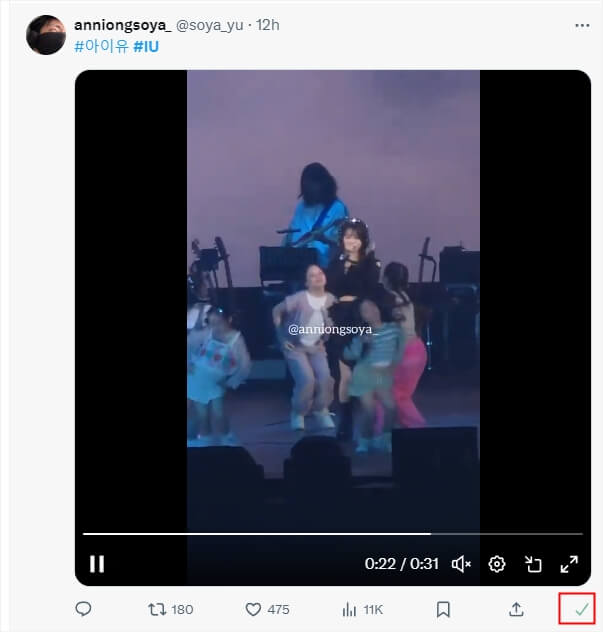
Task: Open the 12h tweet timestamp
Action: point(268,24)
